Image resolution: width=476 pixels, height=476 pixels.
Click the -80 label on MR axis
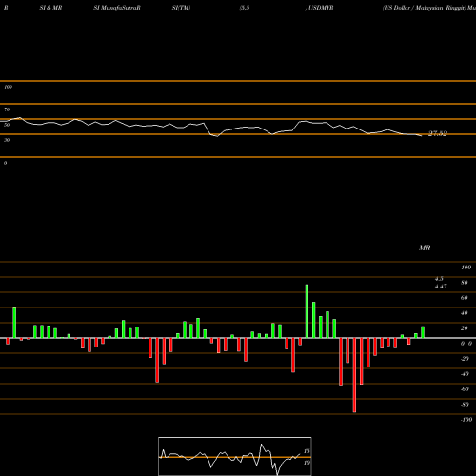(465, 405)
